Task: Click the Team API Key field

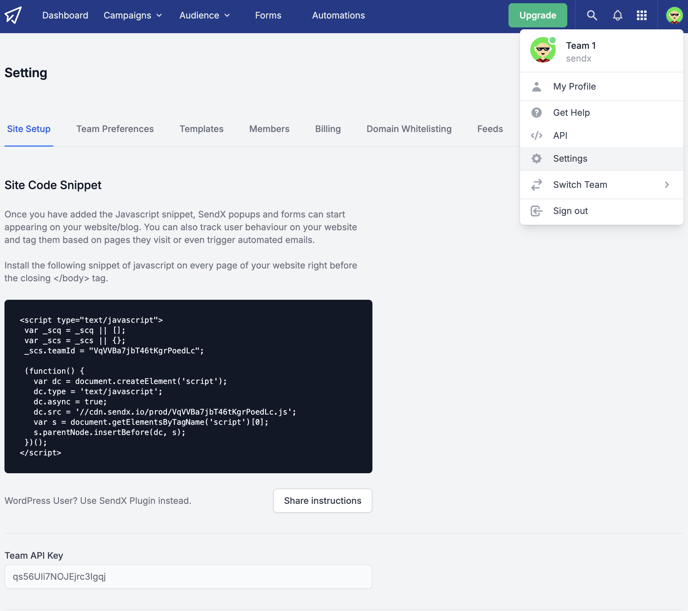Action: [188, 577]
